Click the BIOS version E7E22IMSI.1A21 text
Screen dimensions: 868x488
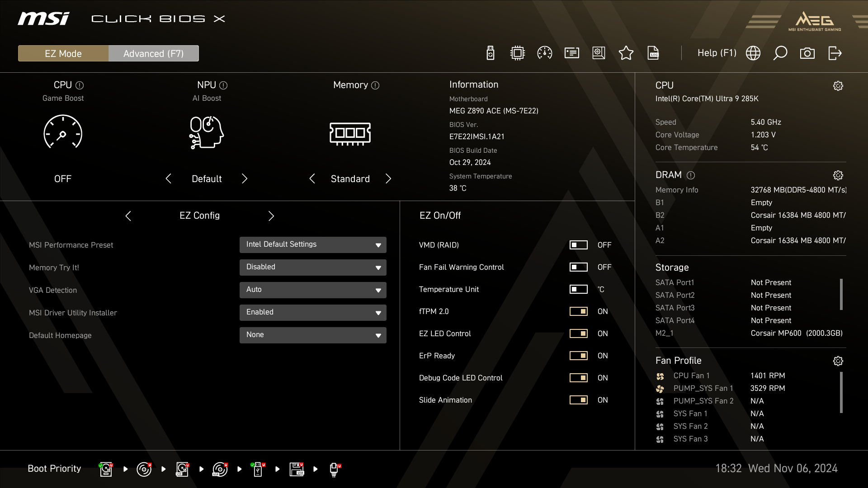coord(477,136)
